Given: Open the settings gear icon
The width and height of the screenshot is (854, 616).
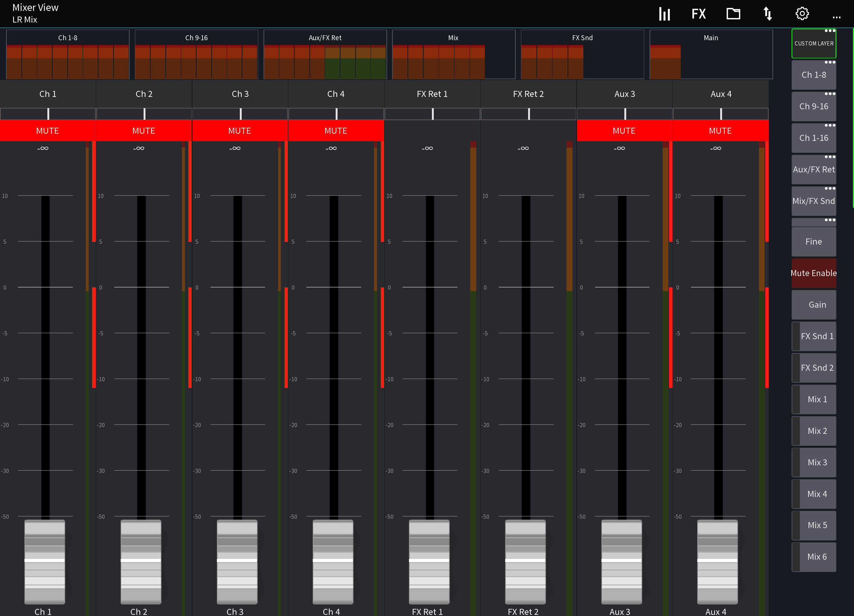Looking at the screenshot, I should click(802, 14).
